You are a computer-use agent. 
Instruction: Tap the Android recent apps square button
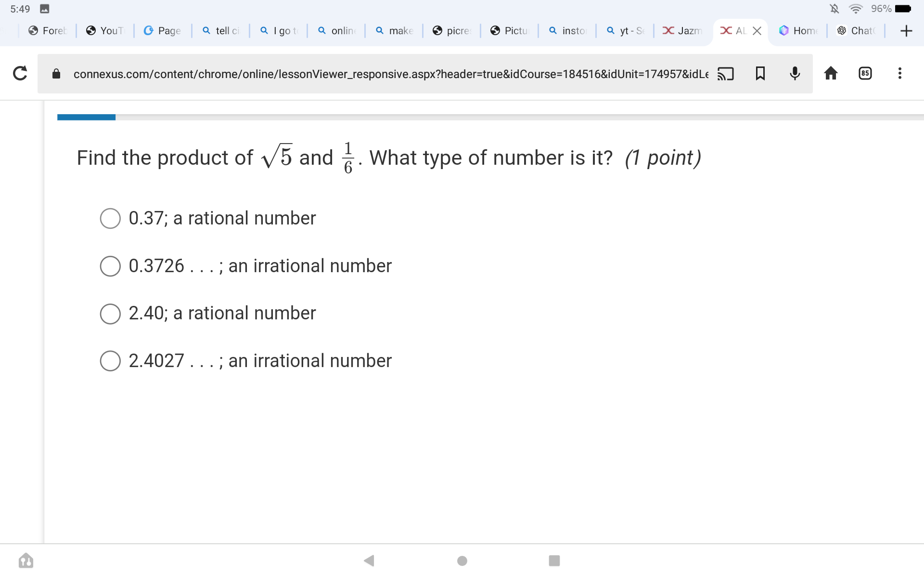click(554, 560)
